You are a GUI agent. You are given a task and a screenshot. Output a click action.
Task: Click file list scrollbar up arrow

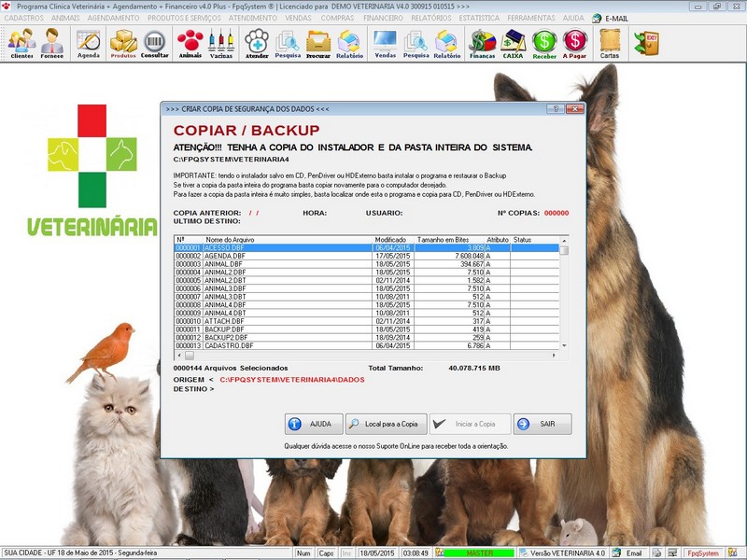click(x=564, y=241)
